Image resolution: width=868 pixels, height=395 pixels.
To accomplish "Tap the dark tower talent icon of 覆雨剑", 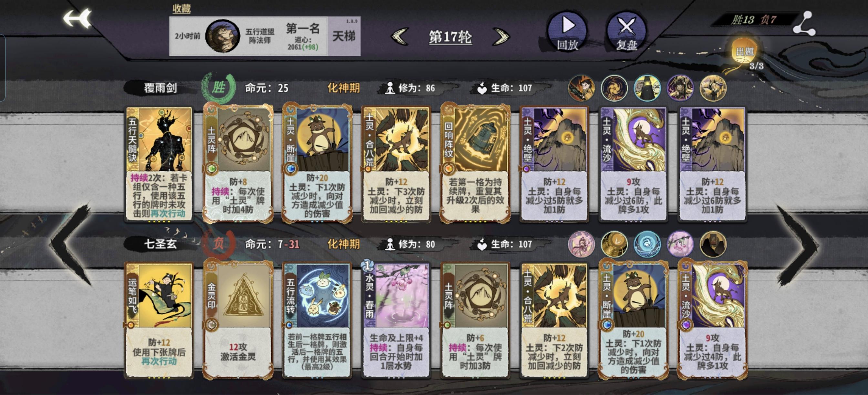I will tap(647, 88).
